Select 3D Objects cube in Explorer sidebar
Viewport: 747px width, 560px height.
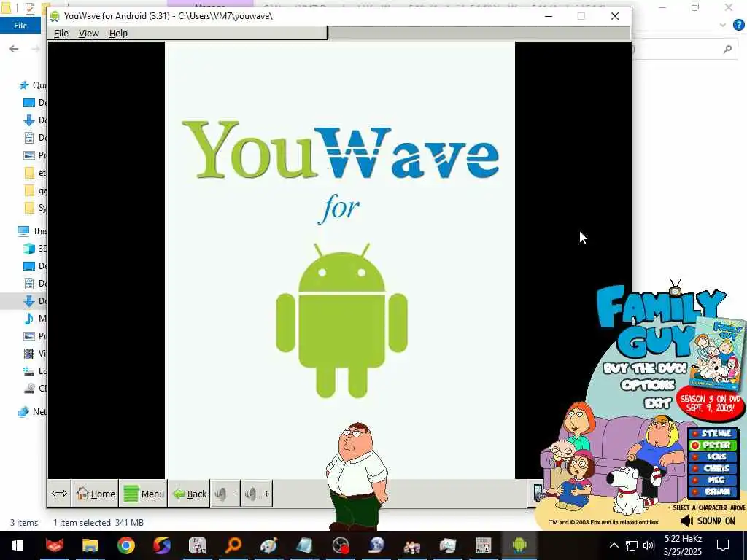click(x=29, y=249)
